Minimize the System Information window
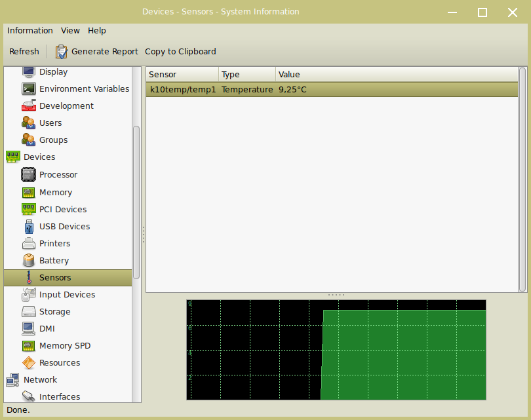 452,12
